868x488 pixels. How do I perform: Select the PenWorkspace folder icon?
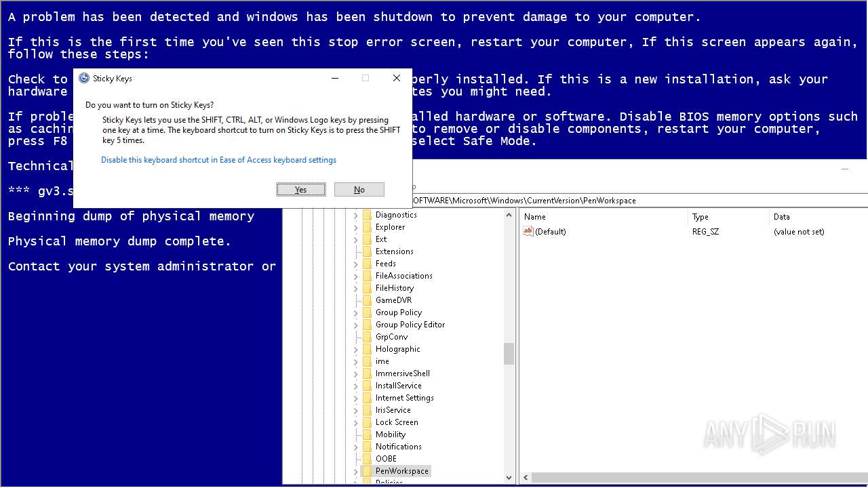367,471
